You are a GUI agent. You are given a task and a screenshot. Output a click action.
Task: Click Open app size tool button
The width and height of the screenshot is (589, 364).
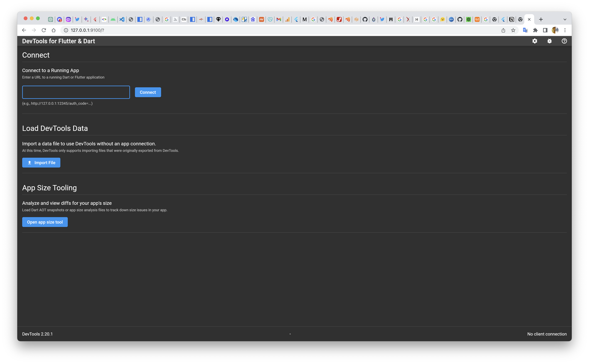click(x=45, y=222)
